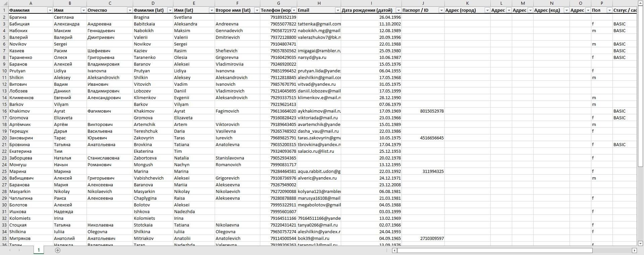Open the Имя (lat) filter dropdown
Image resolution: width=644 pixels, height=255 pixels.
(x=212, y=10)
